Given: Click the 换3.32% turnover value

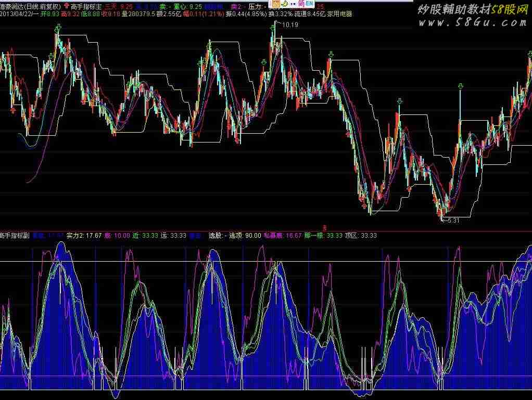Looking at the screenshot, I should (x=280, y=14).
